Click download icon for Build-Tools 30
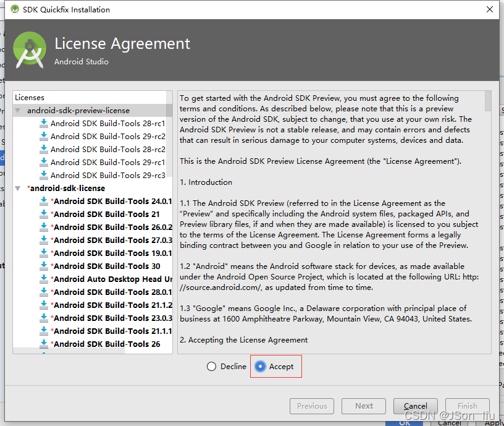The image size is (504, 426). 43,266
